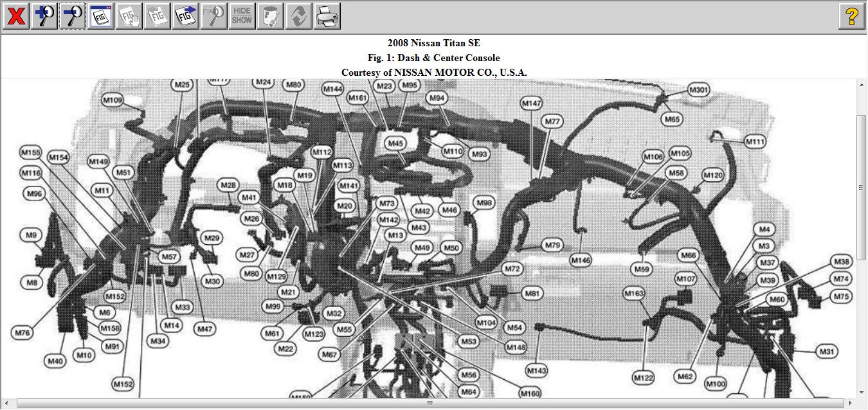
Task: Click connector label M109
Action: (x=113, y=100)
